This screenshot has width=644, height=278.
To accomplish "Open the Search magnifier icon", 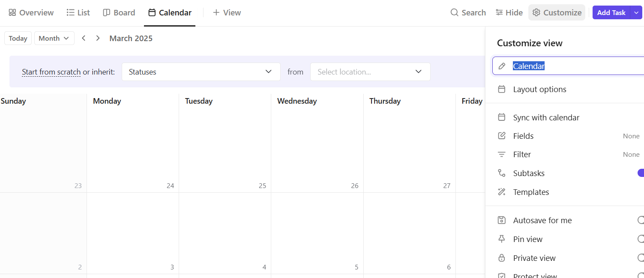I will 454,12.
